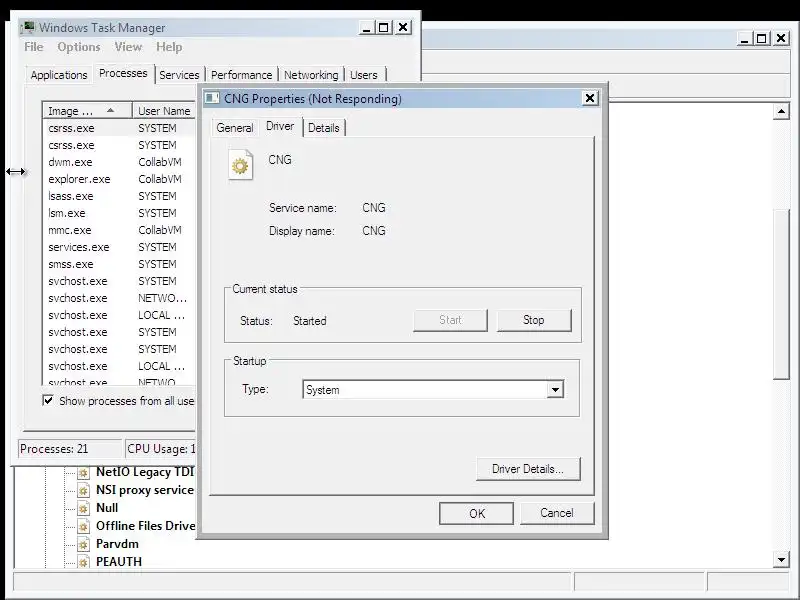Image resolution: width=800 pixels, height=600 pixels.
Task: Switch to the Performance tab
Action: pos(241,75)
